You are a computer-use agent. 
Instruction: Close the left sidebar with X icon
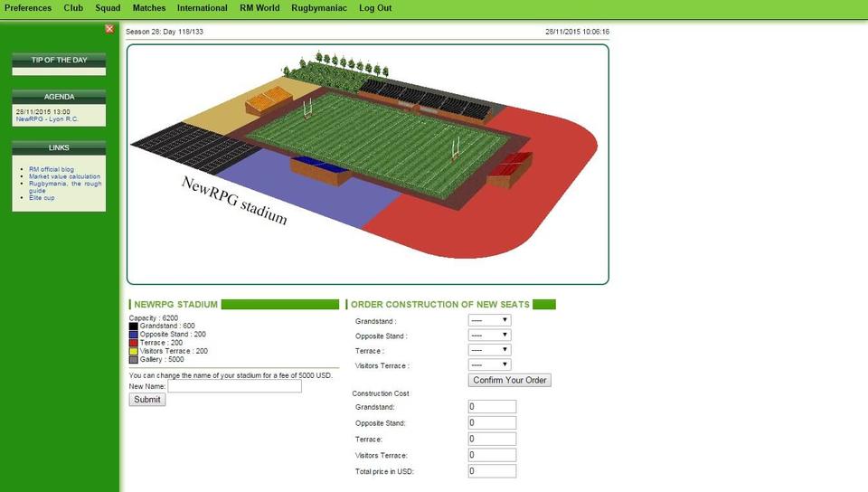(109, 29)
